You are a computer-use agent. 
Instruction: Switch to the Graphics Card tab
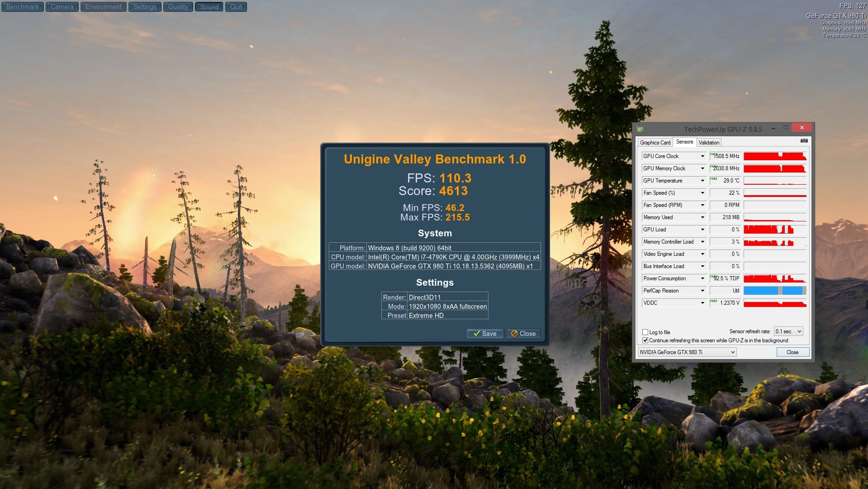tap(655, 143)
